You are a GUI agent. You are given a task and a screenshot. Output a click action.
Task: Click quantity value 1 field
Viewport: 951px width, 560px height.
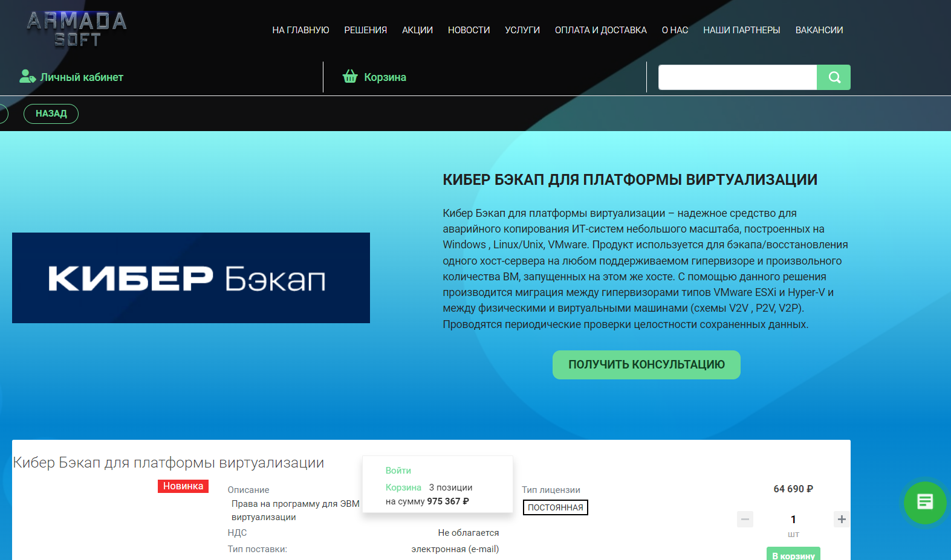click(x=793, y=520)
